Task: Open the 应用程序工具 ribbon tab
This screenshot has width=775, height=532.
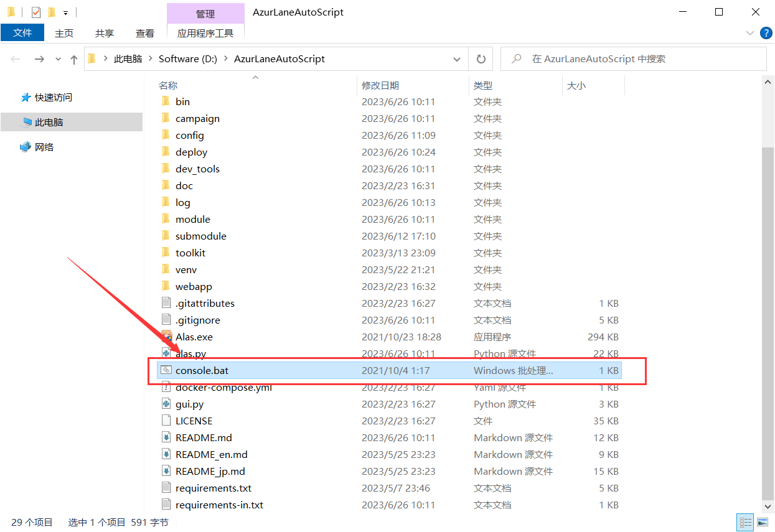Action: coord(205,33)
